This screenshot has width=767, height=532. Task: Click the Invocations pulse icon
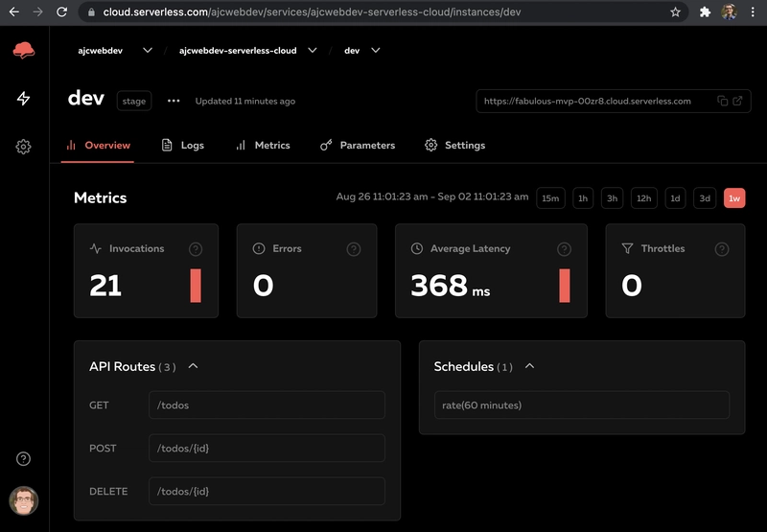[x=95, y=248]
